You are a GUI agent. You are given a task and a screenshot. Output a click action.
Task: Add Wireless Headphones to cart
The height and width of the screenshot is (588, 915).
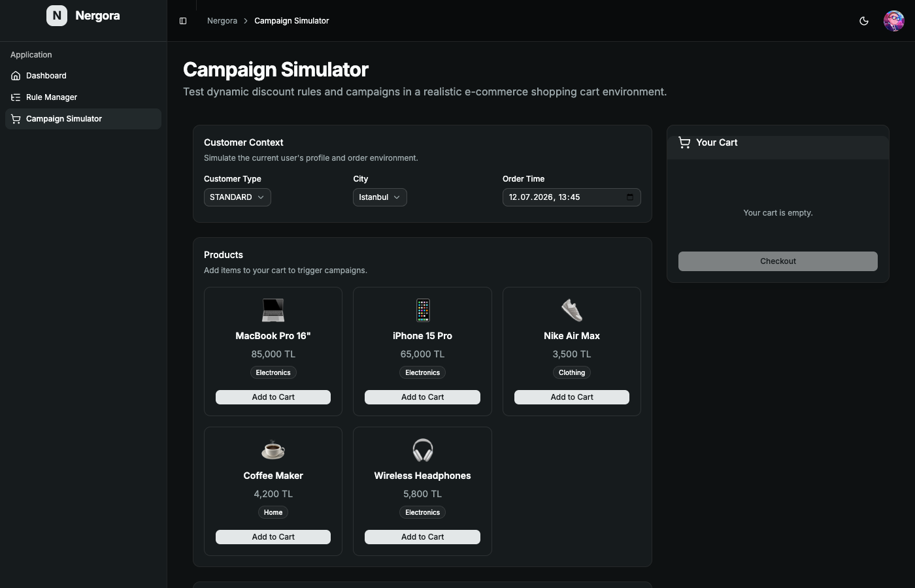point(422,537)
